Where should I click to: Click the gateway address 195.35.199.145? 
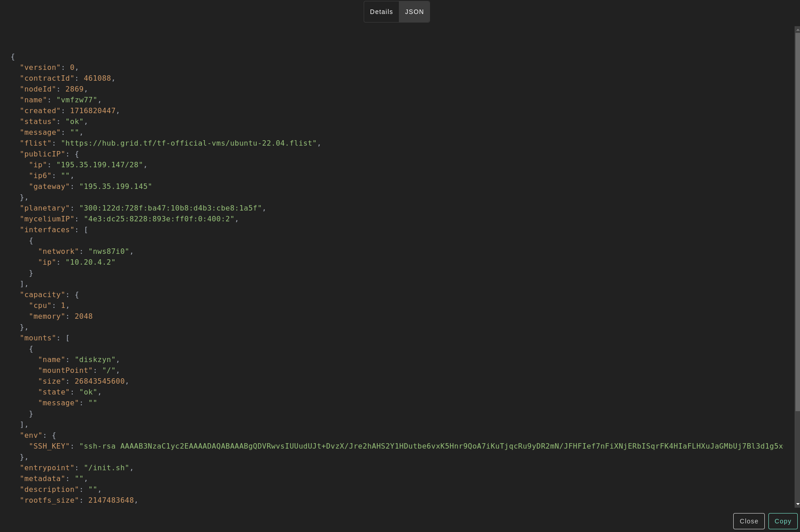[x=116, y=187]
